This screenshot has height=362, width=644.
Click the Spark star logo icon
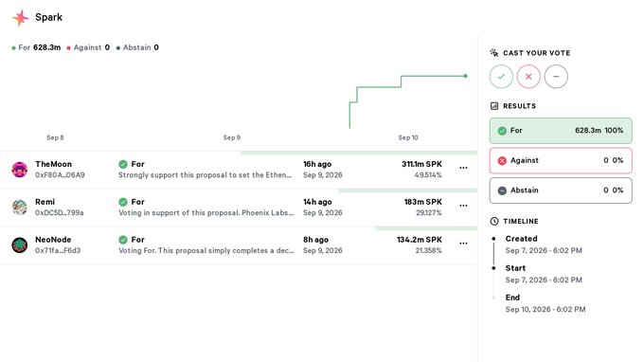coord(20,18)
